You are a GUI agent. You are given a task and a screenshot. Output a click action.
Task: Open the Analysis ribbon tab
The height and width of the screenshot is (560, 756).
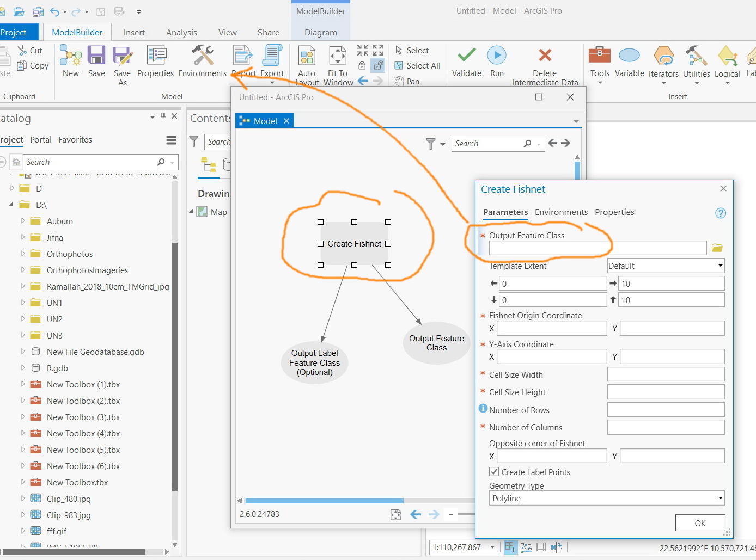tap(181, 33)
